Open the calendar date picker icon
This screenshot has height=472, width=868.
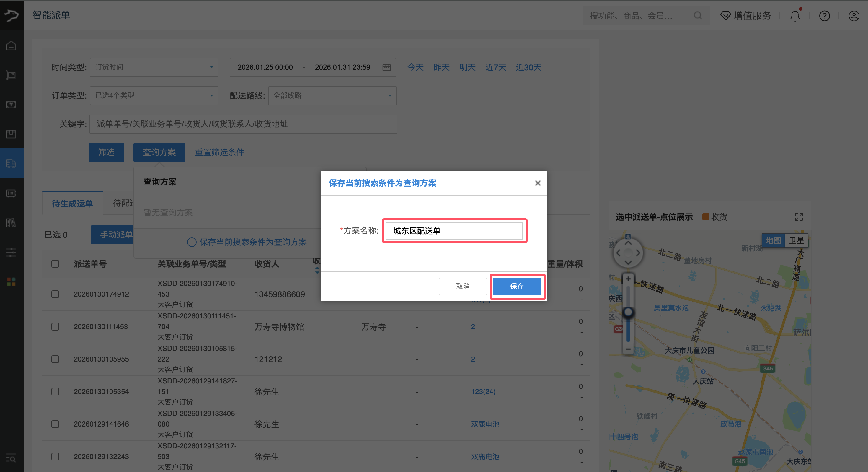(x=386, y=67)
